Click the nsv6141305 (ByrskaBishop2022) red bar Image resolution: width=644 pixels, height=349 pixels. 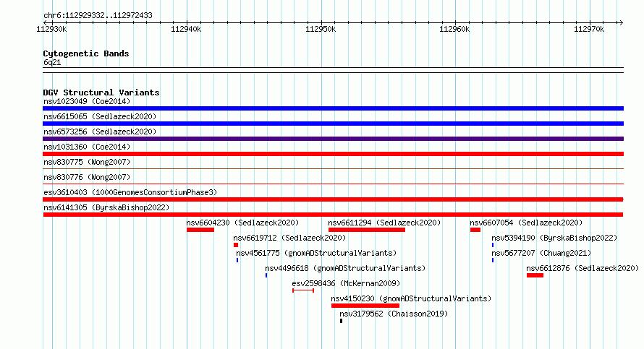tap(333, 215)
